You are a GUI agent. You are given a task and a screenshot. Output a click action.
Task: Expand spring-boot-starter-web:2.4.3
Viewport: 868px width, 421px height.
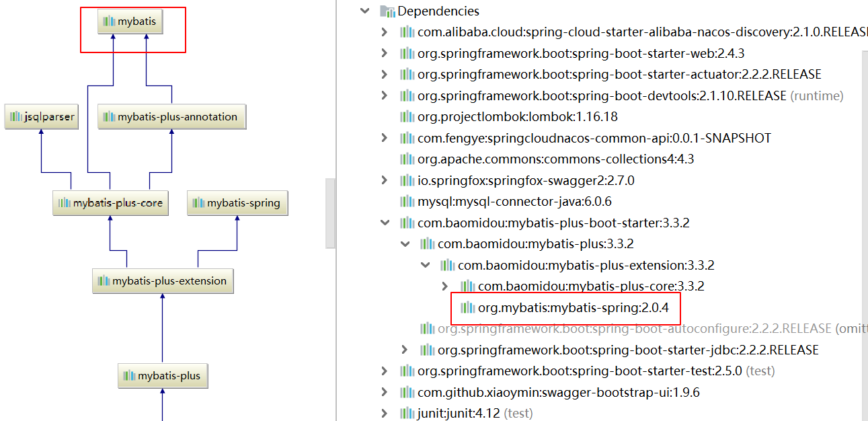(x=384, y=53)
